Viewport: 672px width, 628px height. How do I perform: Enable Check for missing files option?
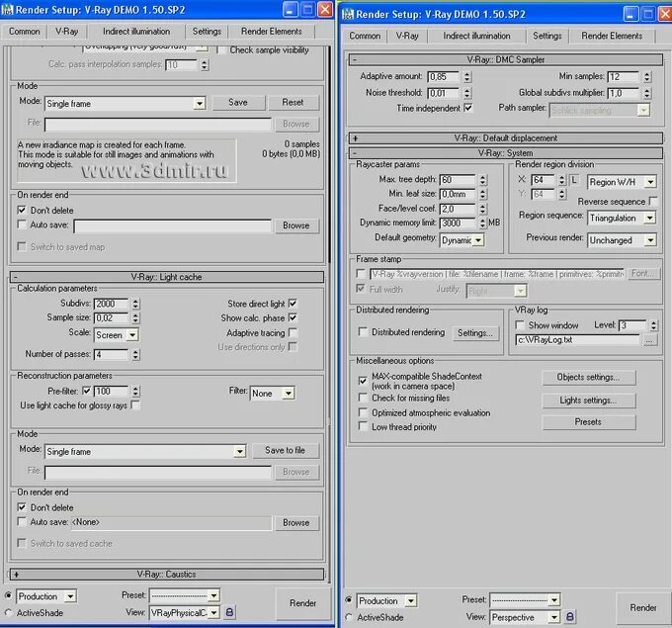click(363, 398)
